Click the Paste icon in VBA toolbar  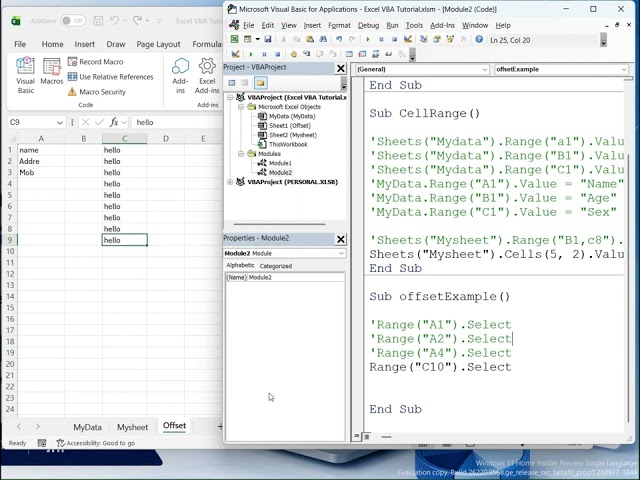point(310,39)
